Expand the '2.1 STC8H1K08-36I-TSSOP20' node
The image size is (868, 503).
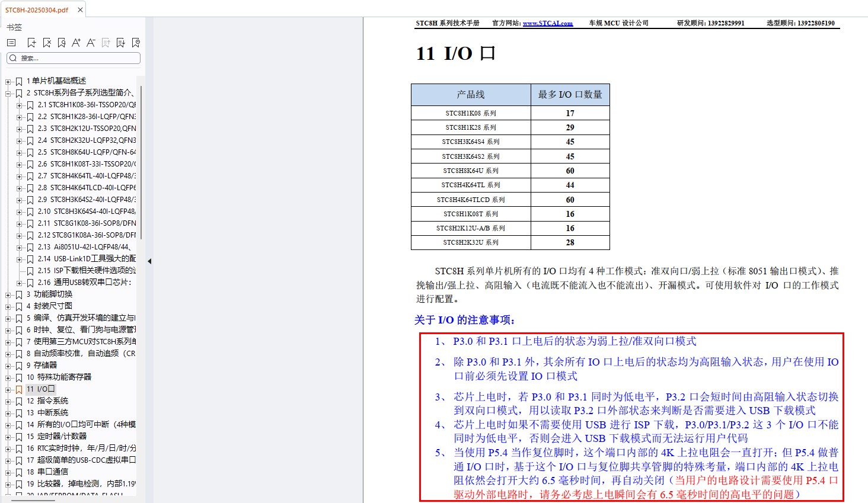tap(20, 105)
